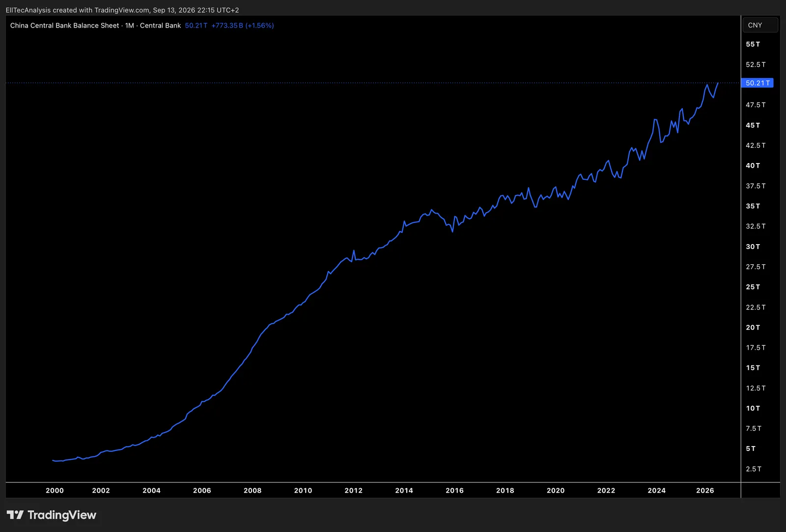Screen dimensions: 786x532
Task: Click the 42.5 T price axis label
Action: tap(756, 145)
